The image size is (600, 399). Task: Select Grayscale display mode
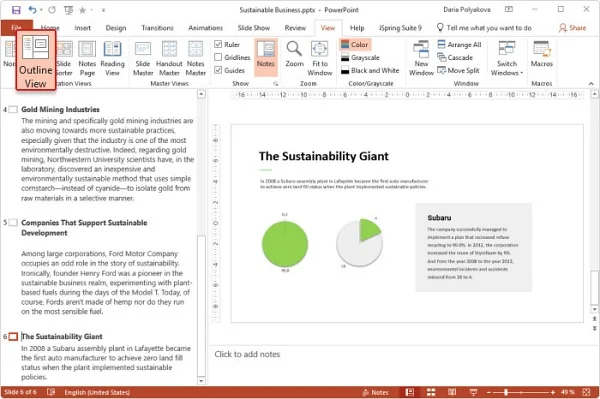[360, 57]
